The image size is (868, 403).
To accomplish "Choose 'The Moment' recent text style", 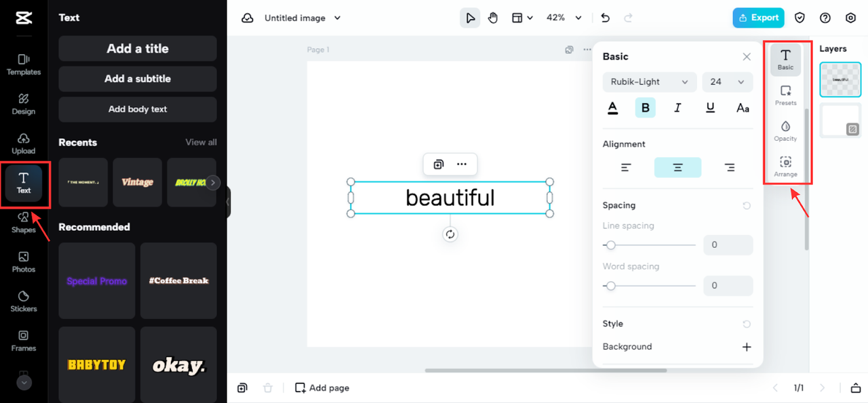I will [83, 182].
